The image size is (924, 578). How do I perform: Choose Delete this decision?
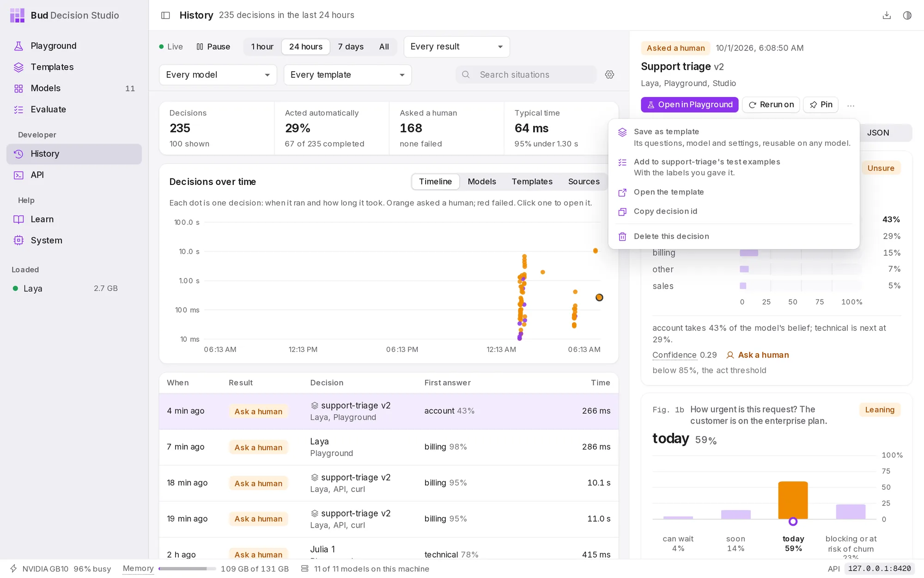click(x=734, y=236)
